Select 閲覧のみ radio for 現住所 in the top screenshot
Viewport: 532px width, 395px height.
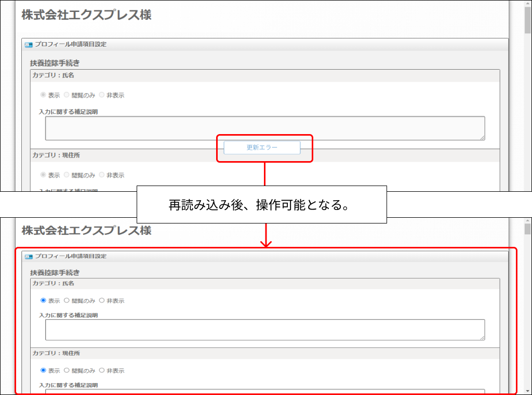coord(66,175)
